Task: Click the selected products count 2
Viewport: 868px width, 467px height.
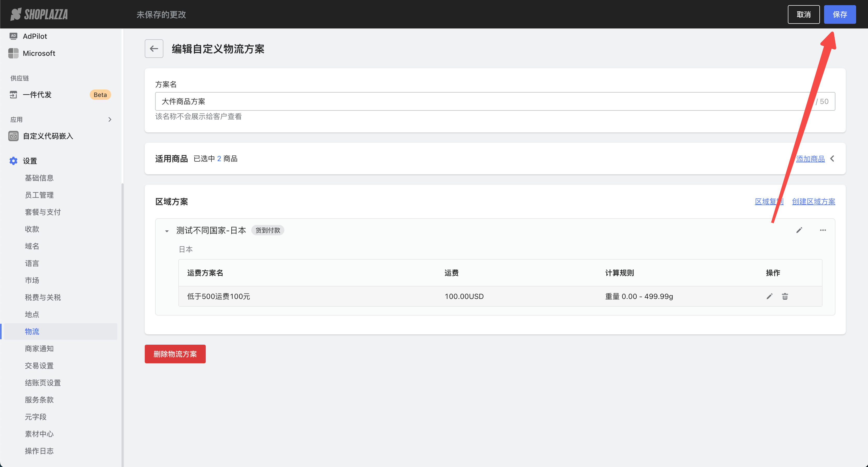Action: (219, 159)
